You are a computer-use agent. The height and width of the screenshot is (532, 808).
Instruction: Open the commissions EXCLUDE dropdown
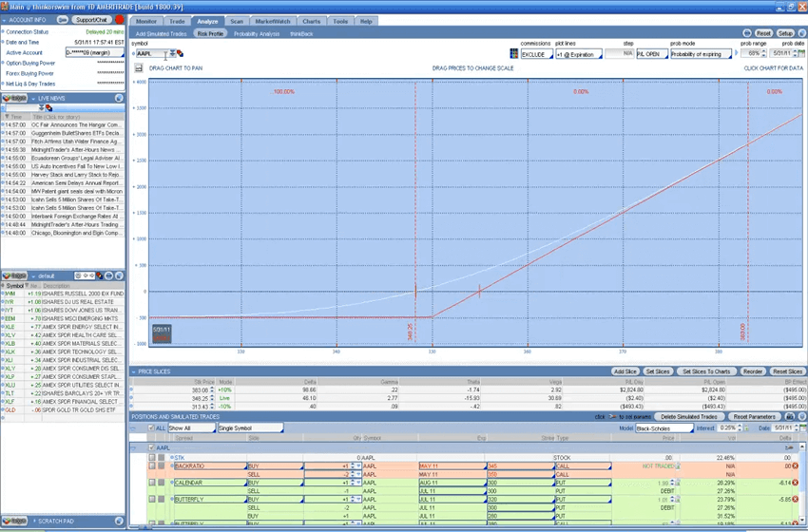(536, 54)
